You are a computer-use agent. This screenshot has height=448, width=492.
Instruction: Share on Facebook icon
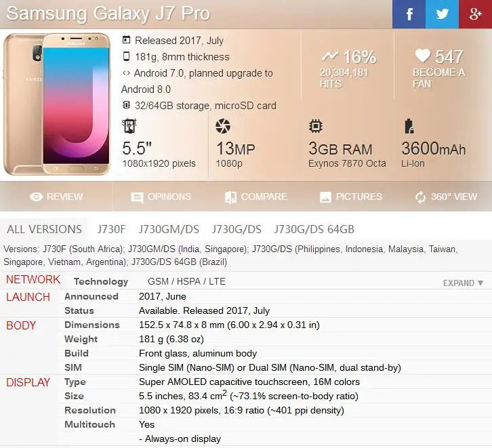click(409, 14)
